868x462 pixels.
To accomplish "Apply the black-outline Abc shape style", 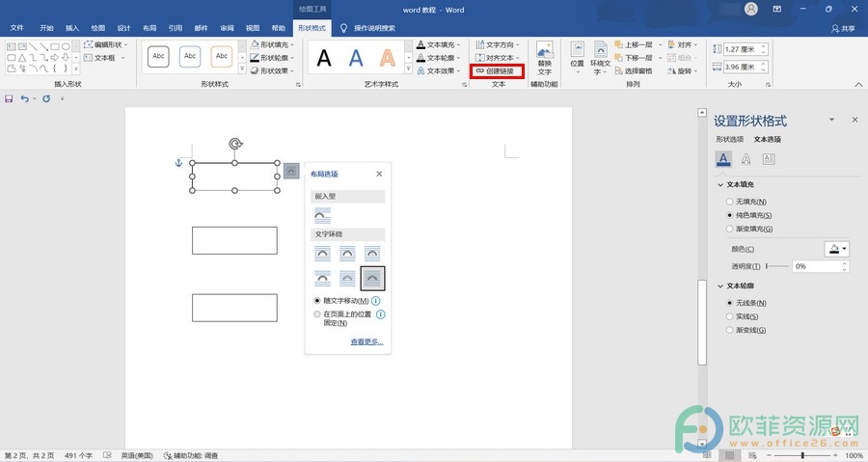I will (158, 57).
